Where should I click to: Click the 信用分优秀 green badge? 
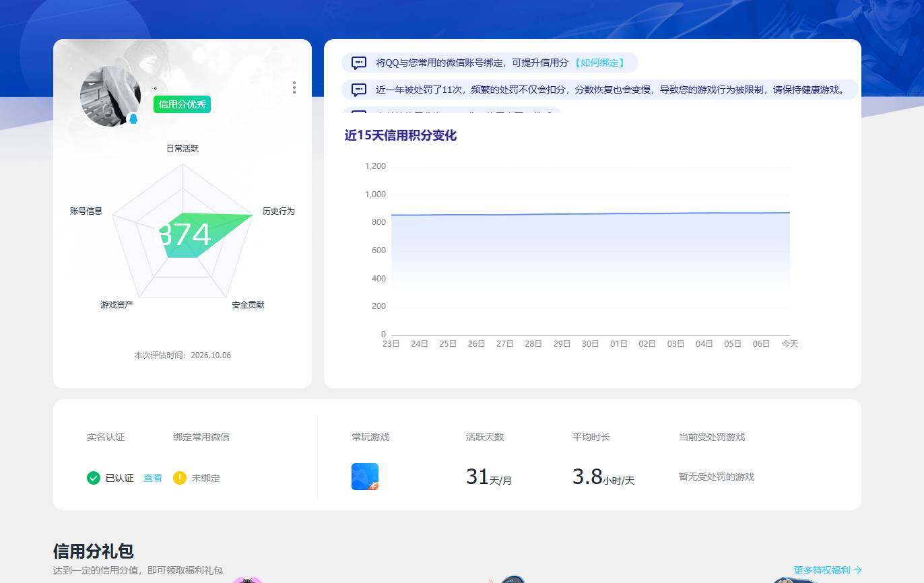(x=182, y=104)
